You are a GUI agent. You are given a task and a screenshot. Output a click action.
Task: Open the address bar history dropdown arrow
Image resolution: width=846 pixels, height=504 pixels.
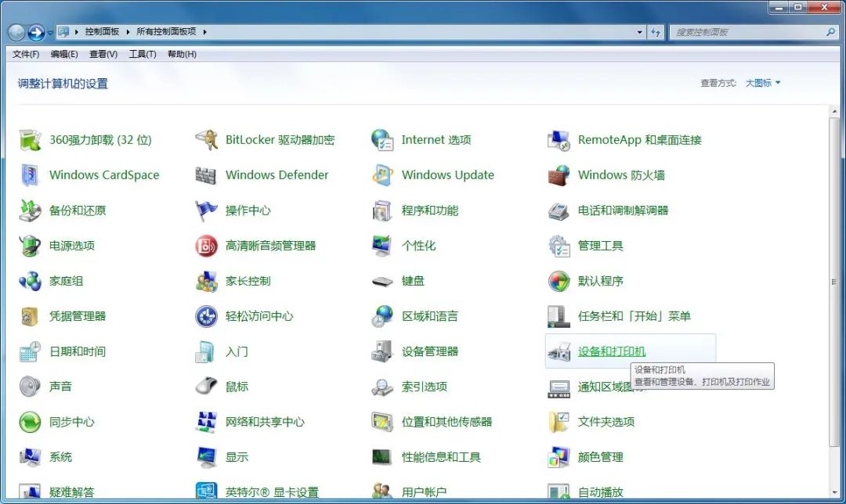coord(640,32)
